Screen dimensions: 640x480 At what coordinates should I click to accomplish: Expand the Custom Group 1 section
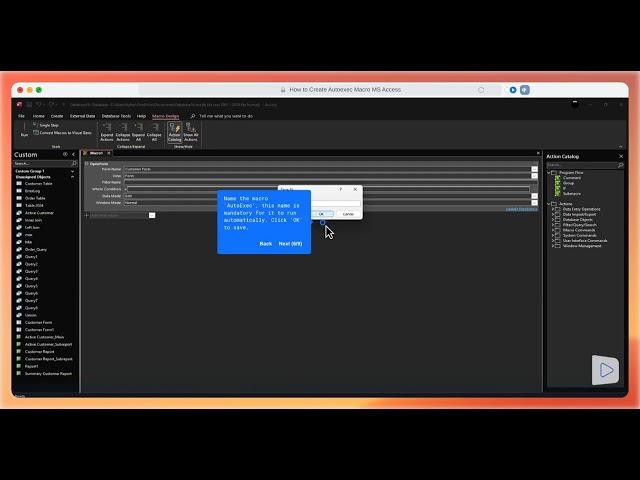point(73,171)
